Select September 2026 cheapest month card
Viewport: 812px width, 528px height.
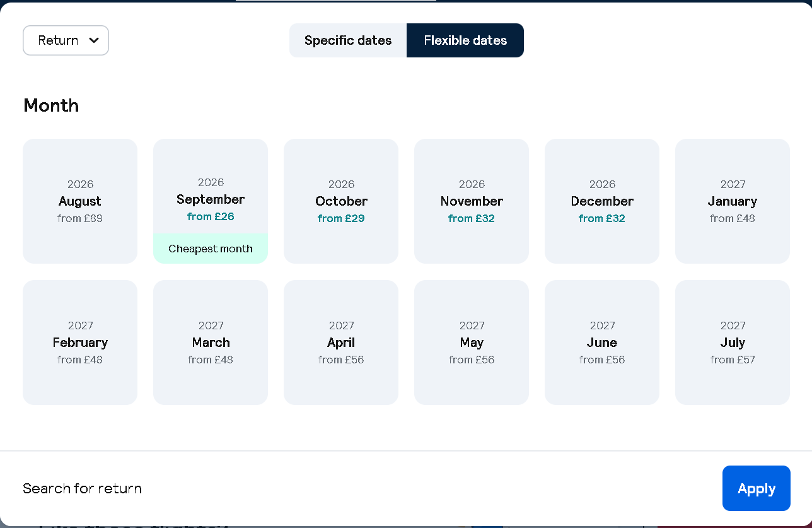(211, 201)
